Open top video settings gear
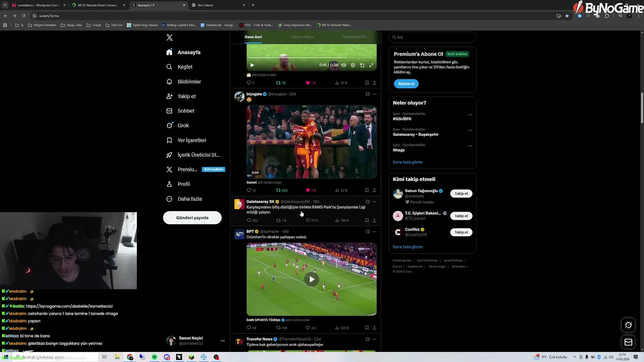The height and width of the screenshot is (362, 644). click(x=353, y=65)
